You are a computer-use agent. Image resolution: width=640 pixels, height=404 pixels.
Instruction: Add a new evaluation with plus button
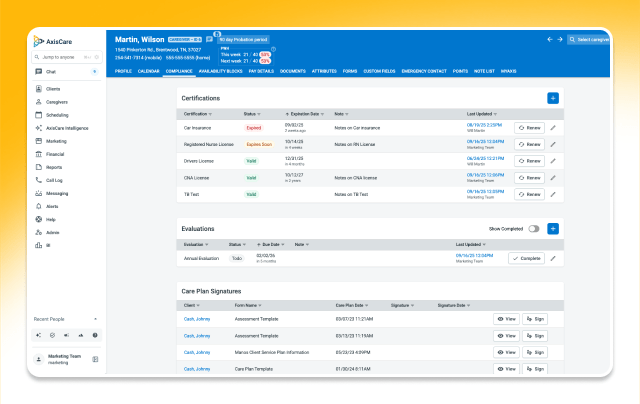click(553, 228)
